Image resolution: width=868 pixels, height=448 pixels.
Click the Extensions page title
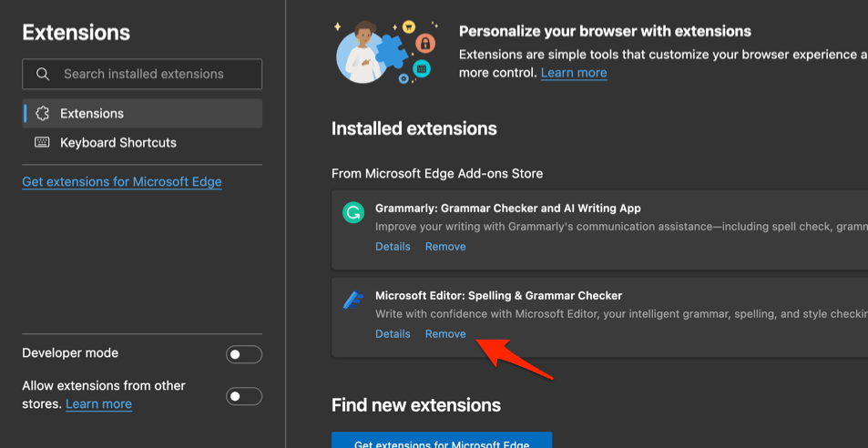click(76, 33)
